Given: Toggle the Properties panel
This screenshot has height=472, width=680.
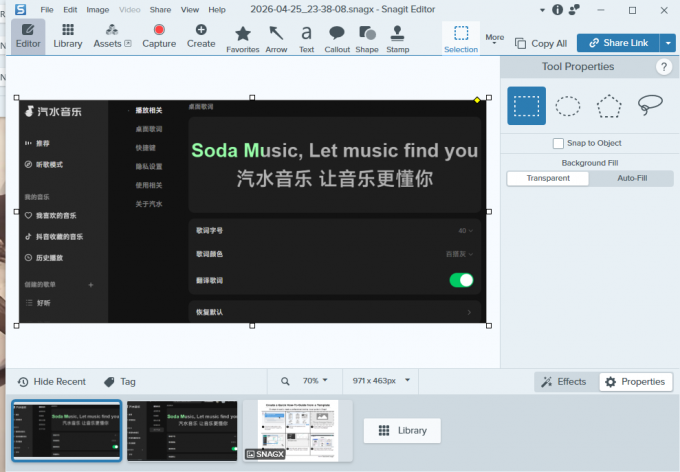Looking at the screenshot, I should (636, 382).
